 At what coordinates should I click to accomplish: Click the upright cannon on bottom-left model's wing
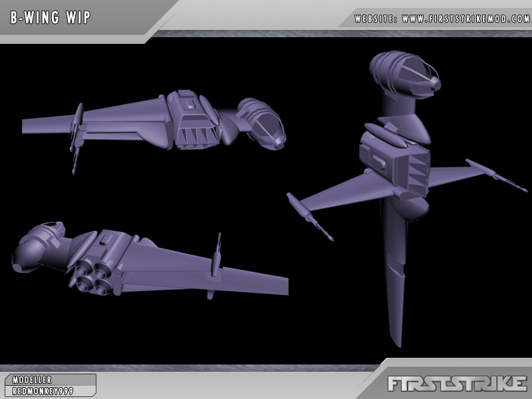pos(215,256)
